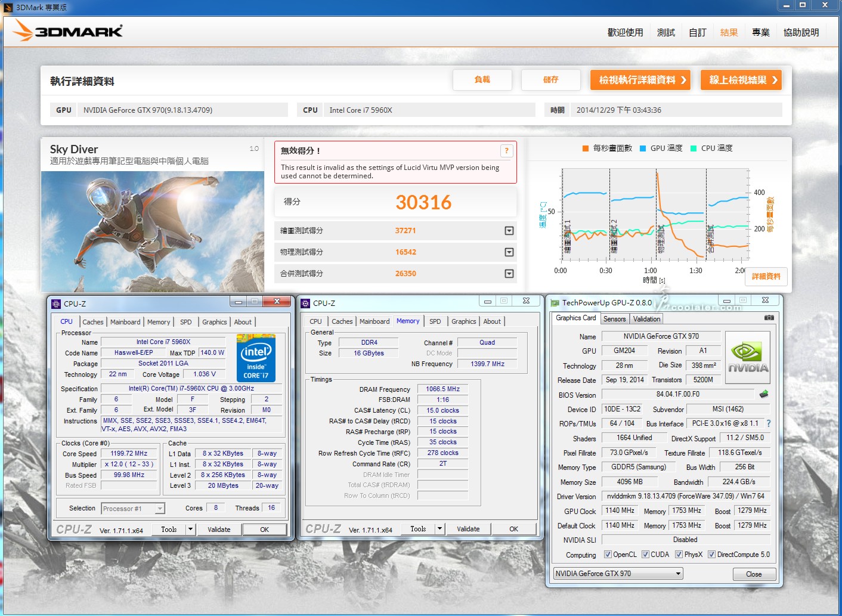Open About tab in left CPU-Z

[243, 322]
